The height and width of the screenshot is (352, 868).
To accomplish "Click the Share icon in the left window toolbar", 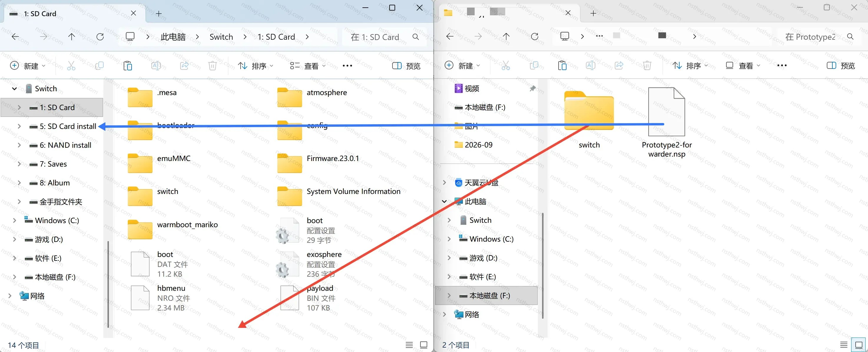I will click(x=184, y=66).
